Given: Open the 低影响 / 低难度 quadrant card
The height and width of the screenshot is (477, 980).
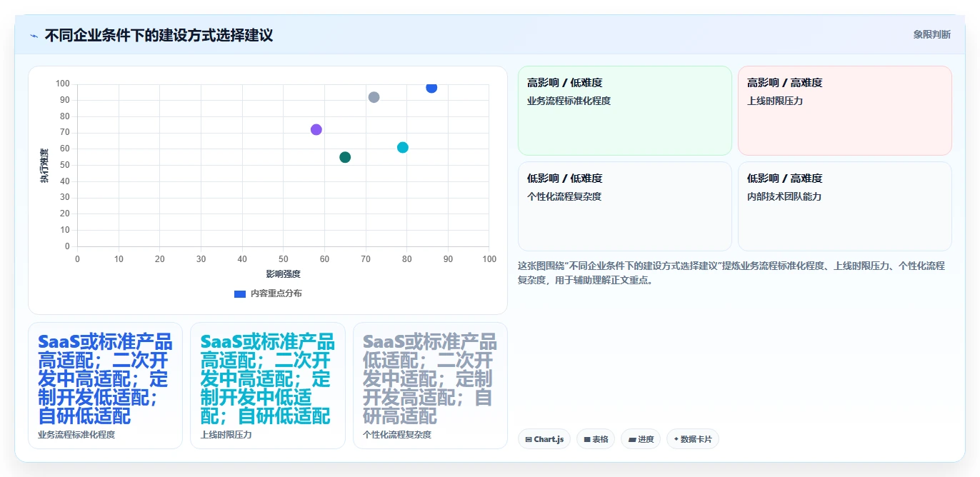Looking at the screenshot, I should [x=625, y=206].
